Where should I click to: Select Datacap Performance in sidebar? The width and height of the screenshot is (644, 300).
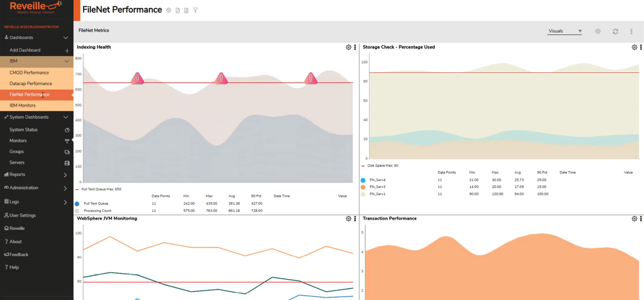pyautogui.click(x=31, y=83)
